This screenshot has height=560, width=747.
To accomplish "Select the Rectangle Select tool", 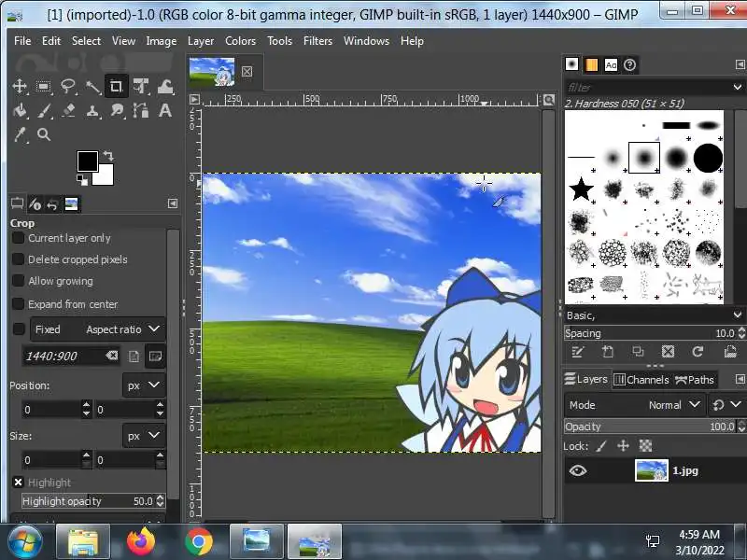I will click(44, 86).
